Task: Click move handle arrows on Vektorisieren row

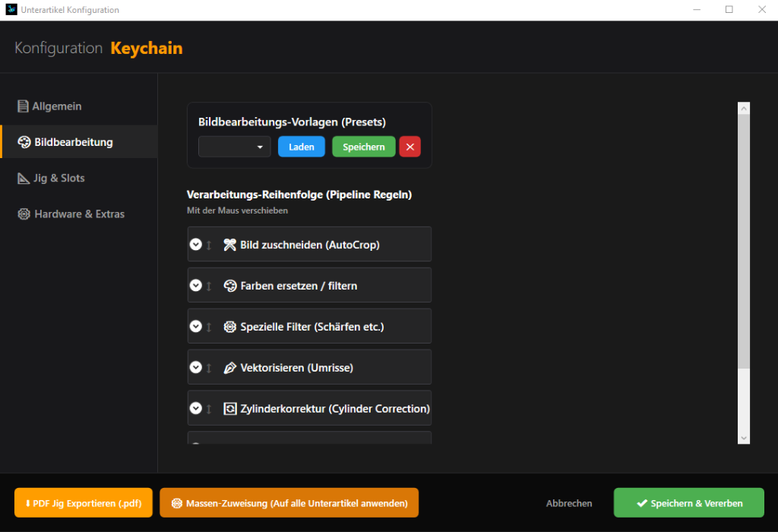Action: [209, 368]
